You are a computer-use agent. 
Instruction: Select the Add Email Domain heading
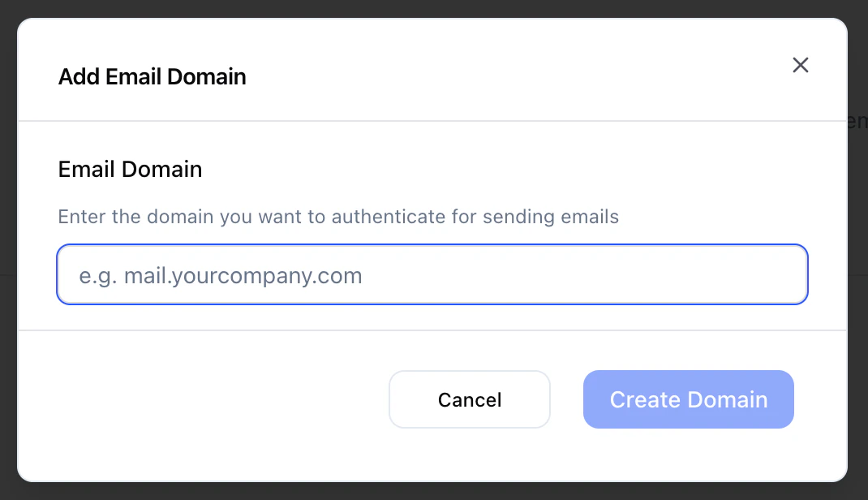(x=153, y=76)
